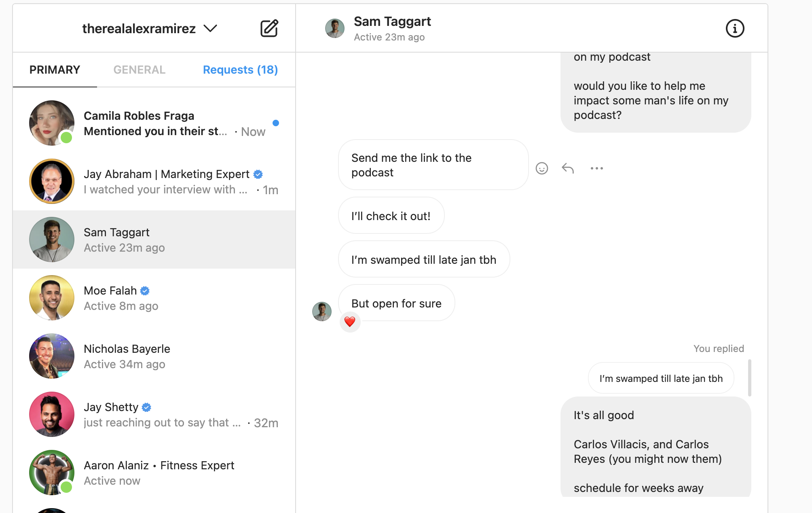Open the conversation with Camila Robles Fraga
This screenshot has height=513, width=812.
[x=154, y=123]
